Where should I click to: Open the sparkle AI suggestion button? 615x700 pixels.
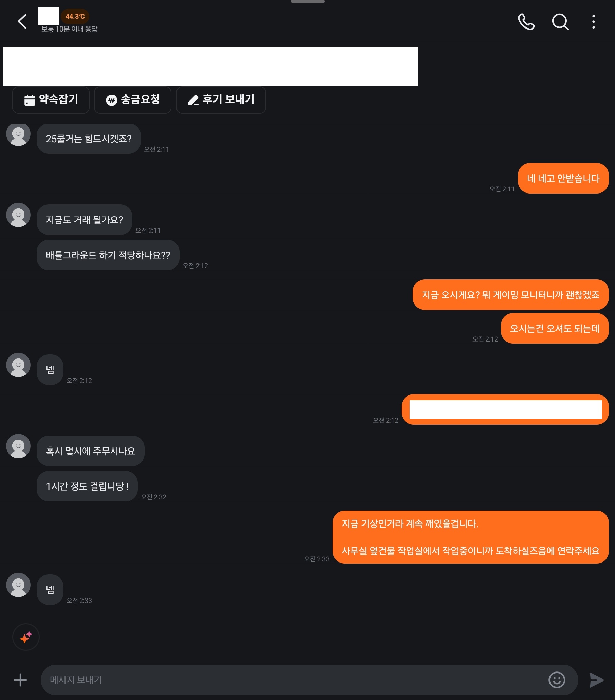26,637
